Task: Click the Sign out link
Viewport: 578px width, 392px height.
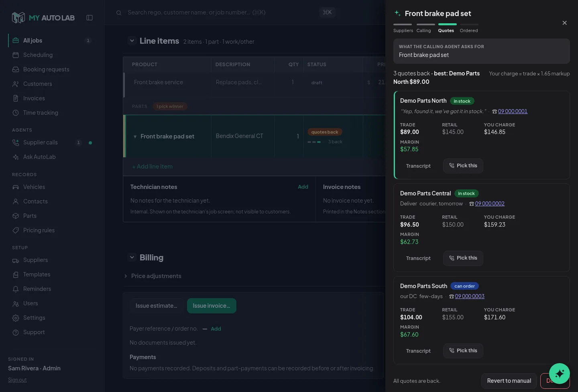Action: [x=17, y=380]
